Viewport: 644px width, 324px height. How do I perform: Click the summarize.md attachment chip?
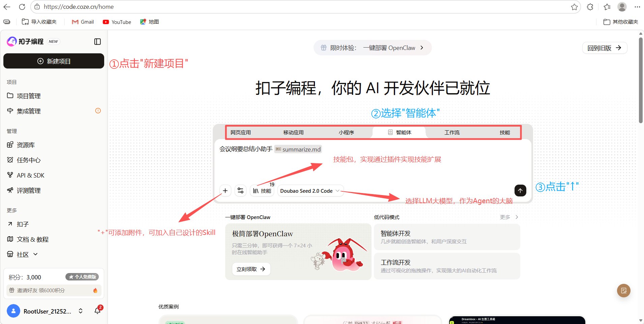(298, 149)
